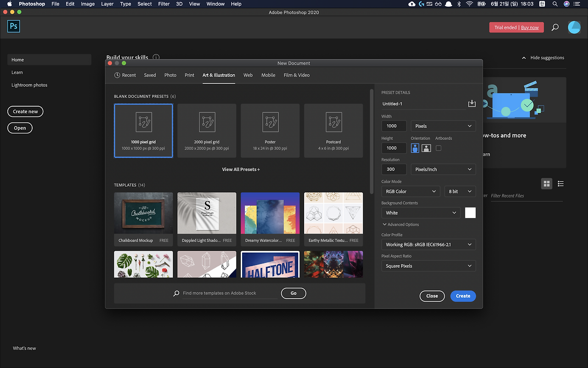588x368 pixels.
Task: Switch to the Saved tab
Action: [150, 75]
